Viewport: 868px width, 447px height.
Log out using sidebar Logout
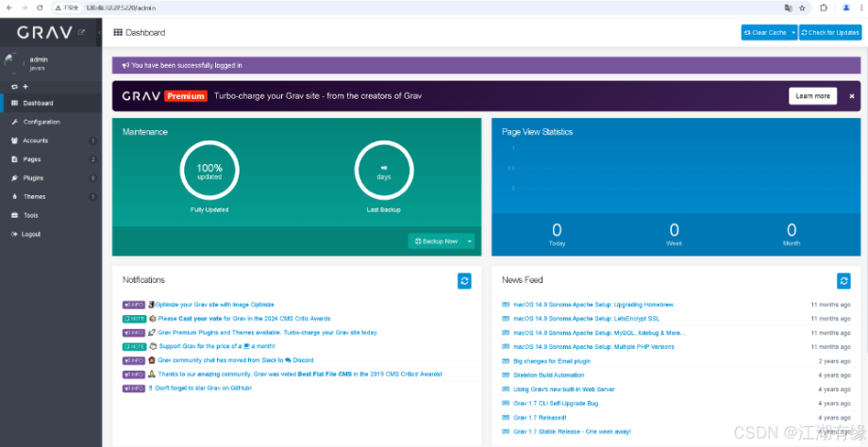pos(51,234)
